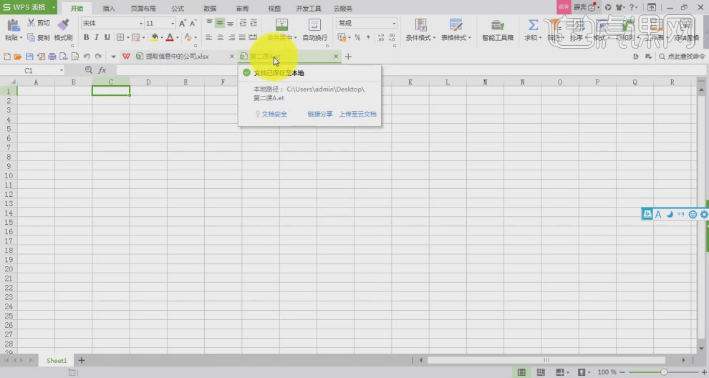Click the Table Style (表格样式) icon
The height and width of the screenshot is (378, 709).
click(456, 25)
